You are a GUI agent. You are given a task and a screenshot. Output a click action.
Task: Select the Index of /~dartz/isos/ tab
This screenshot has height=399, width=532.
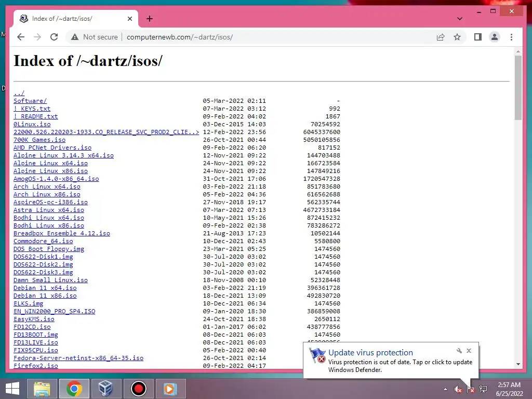click(76, 19)
